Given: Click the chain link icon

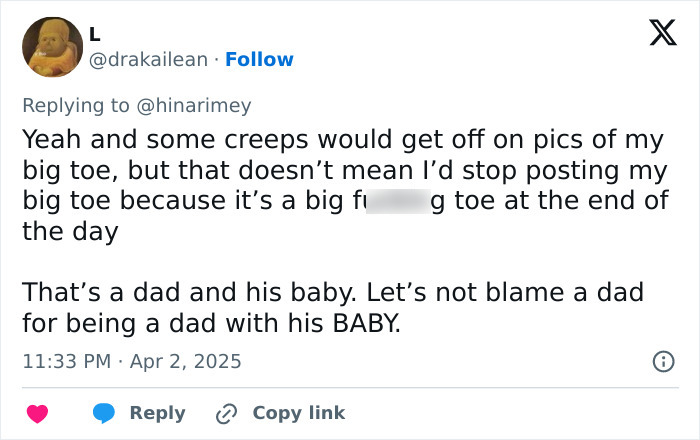Looking at the screenshot, I should pos(227,413).
